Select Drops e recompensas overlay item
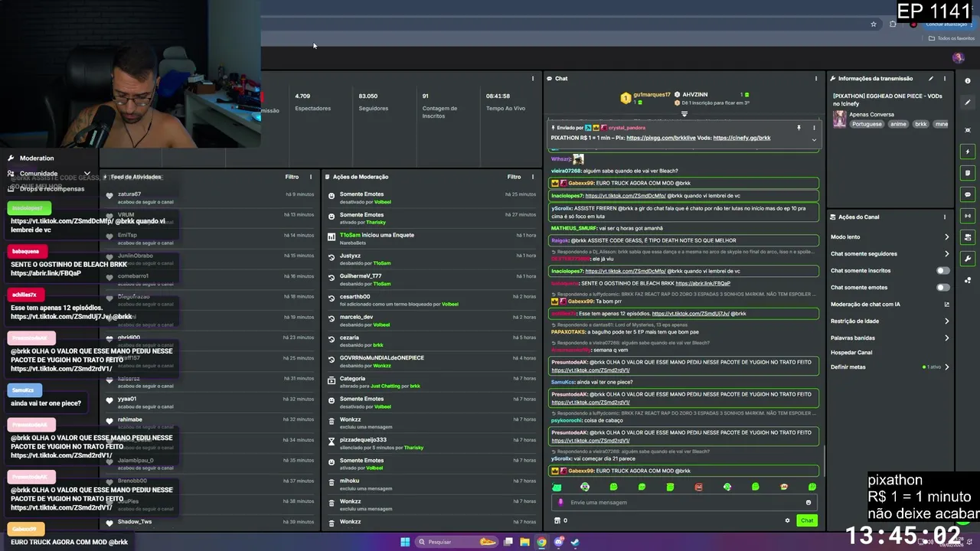This screenshot has height=551, width=980. pos(52,188)
